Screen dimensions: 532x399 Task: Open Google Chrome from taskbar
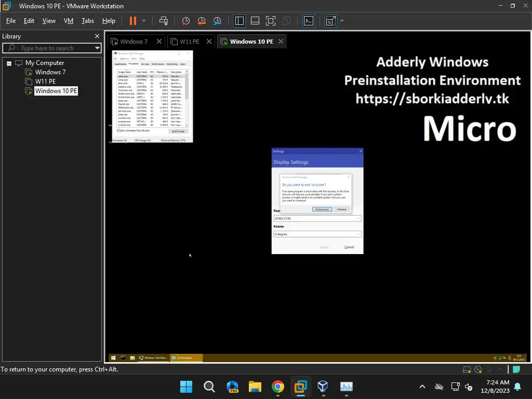(x=278, y=387)
